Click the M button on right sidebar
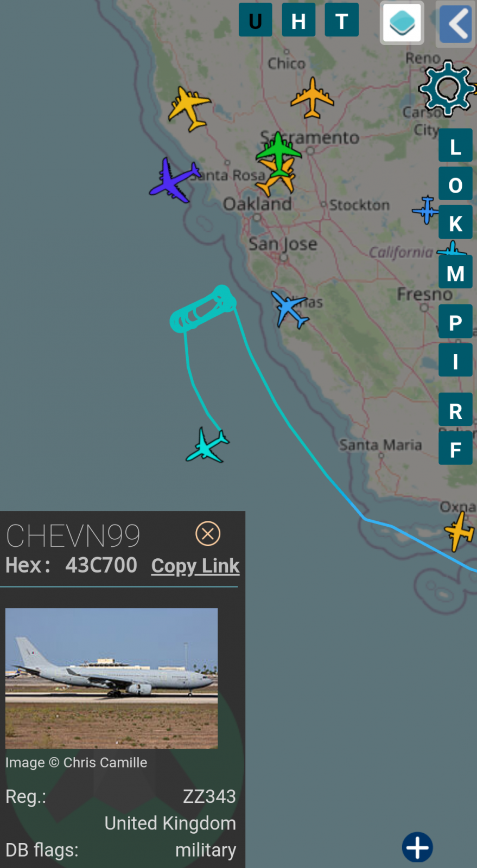Screen dimensions: 477x868 pyautogui.click(x=455, y=272)
